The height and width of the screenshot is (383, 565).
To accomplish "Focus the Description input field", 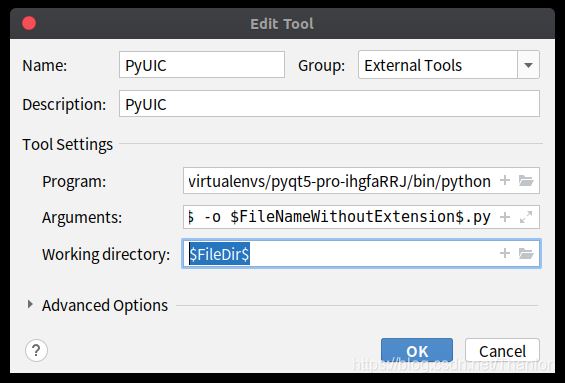I will coord(329,104).
